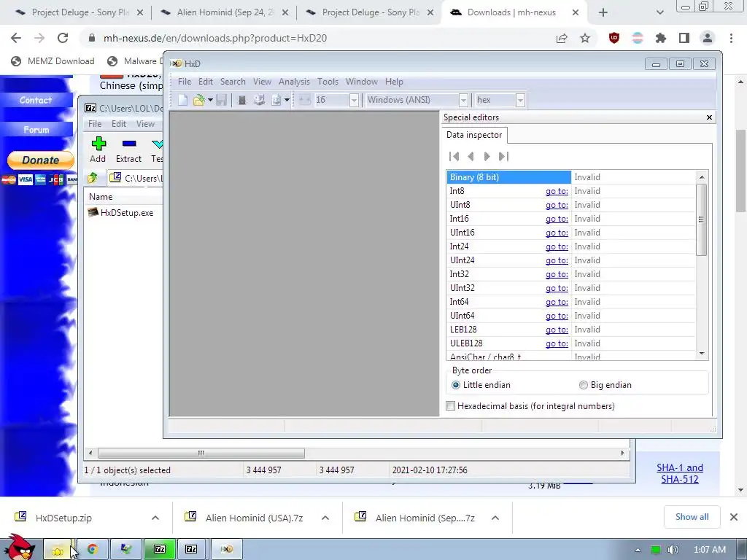
Task: Click the Donate button on the website
Action: (41, 160)
